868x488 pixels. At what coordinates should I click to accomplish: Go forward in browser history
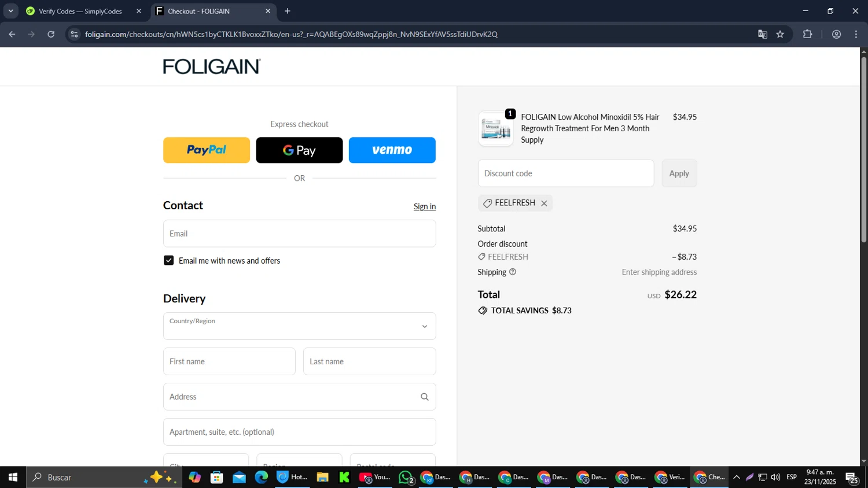32,34
